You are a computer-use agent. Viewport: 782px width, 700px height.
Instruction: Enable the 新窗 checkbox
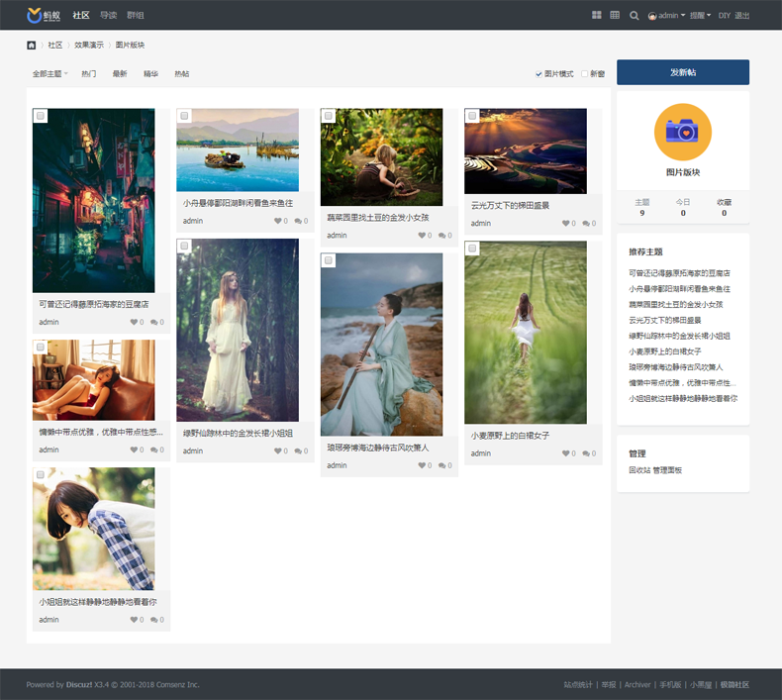(585, 74)
